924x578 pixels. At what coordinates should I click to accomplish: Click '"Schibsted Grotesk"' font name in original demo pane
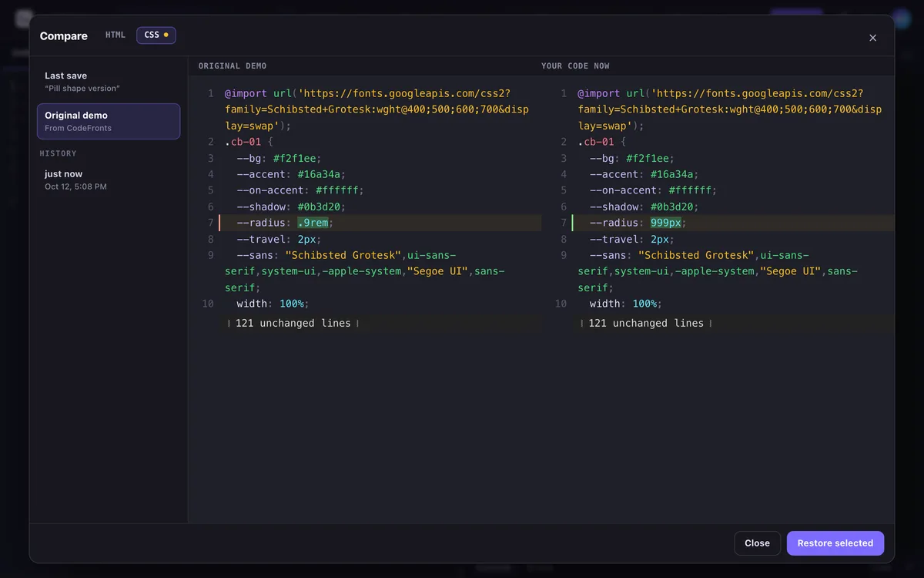point(343,255)
